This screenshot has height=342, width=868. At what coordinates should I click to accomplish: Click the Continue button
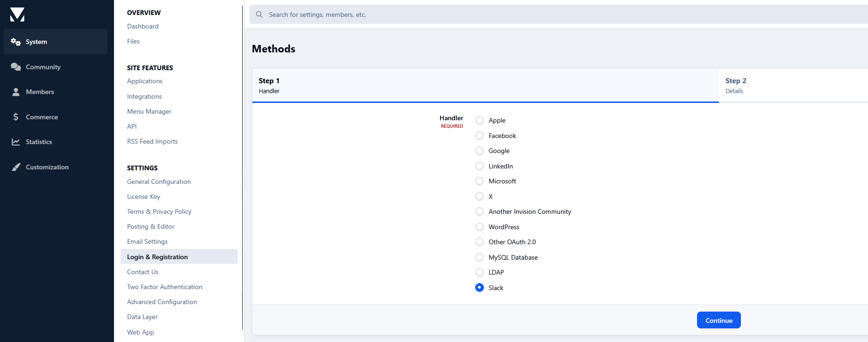point(719,320)
